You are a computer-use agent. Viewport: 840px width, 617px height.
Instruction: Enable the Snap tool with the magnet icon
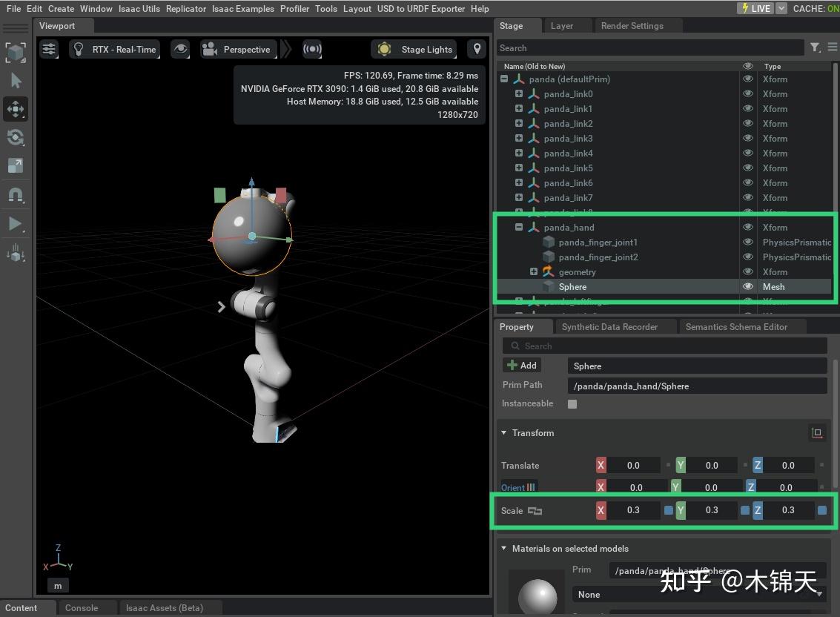[x=16, y=195]
